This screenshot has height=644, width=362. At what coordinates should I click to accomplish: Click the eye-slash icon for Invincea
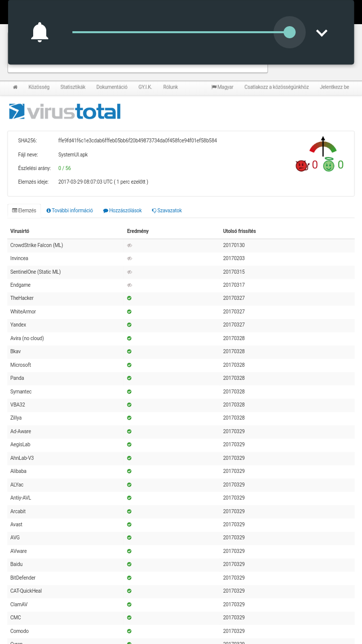pos(129,259)
